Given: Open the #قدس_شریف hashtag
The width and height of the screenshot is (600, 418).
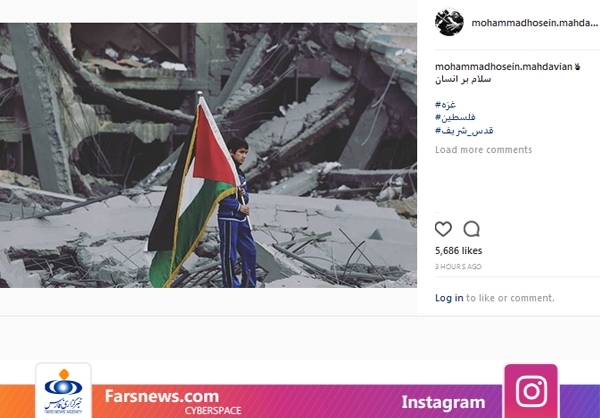Looking at the screenshot, I should (x=464, y=131).
